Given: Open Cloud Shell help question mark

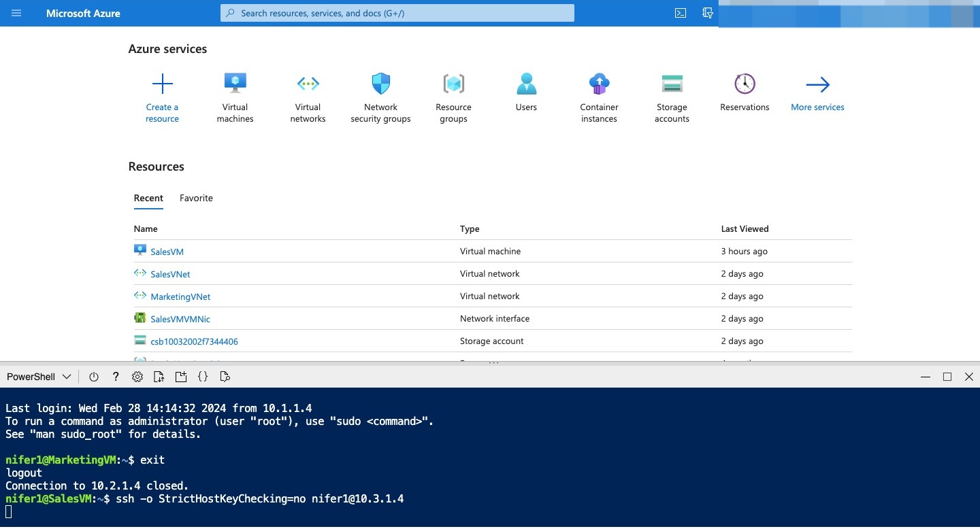Looking at the screenshot, I should click(x=116, y=377).
